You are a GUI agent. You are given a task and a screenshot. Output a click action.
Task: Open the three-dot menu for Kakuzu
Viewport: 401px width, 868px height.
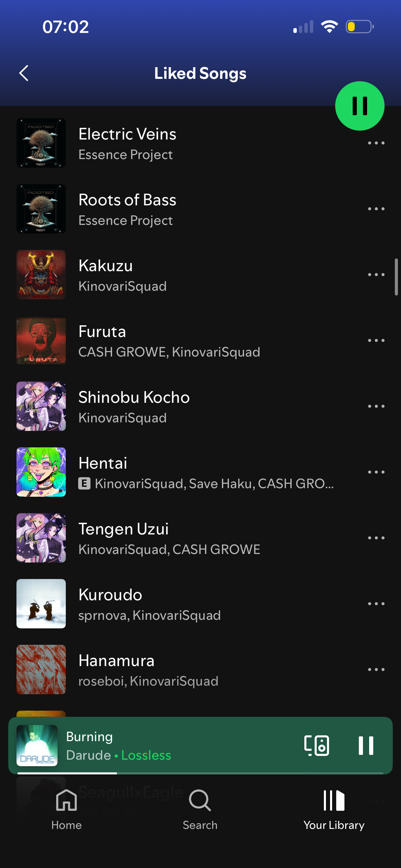point(376,275)
